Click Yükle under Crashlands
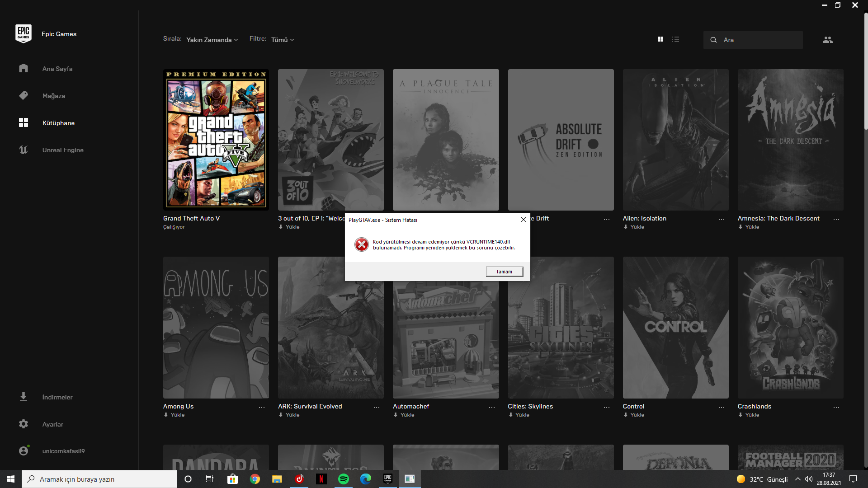This screenshot has height=488, width=868. point(749,415)
